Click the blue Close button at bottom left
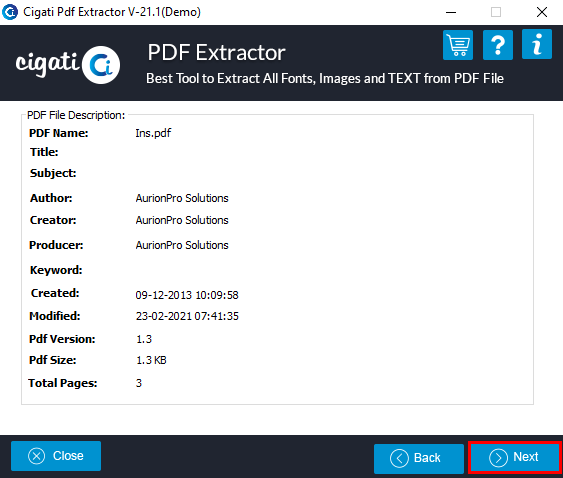 click(56, 456)
